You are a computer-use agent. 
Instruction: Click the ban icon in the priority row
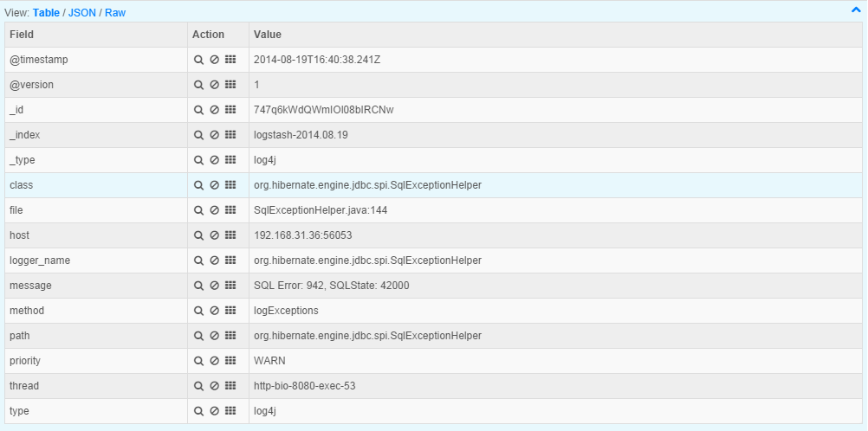coord(214,361)
